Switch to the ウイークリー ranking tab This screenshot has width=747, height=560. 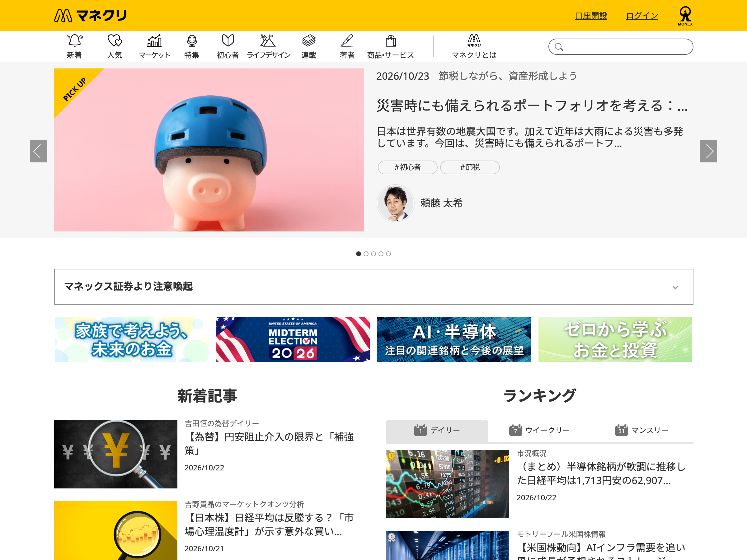pos(539,430)
